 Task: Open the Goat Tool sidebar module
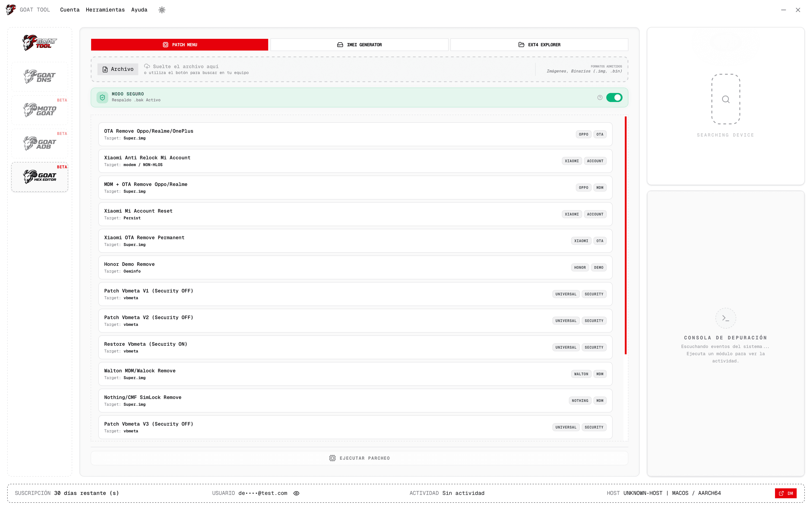39,43
